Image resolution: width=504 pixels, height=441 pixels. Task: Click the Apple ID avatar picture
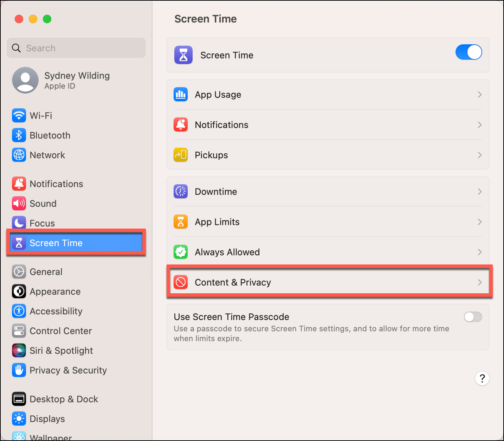coord(25,80)
